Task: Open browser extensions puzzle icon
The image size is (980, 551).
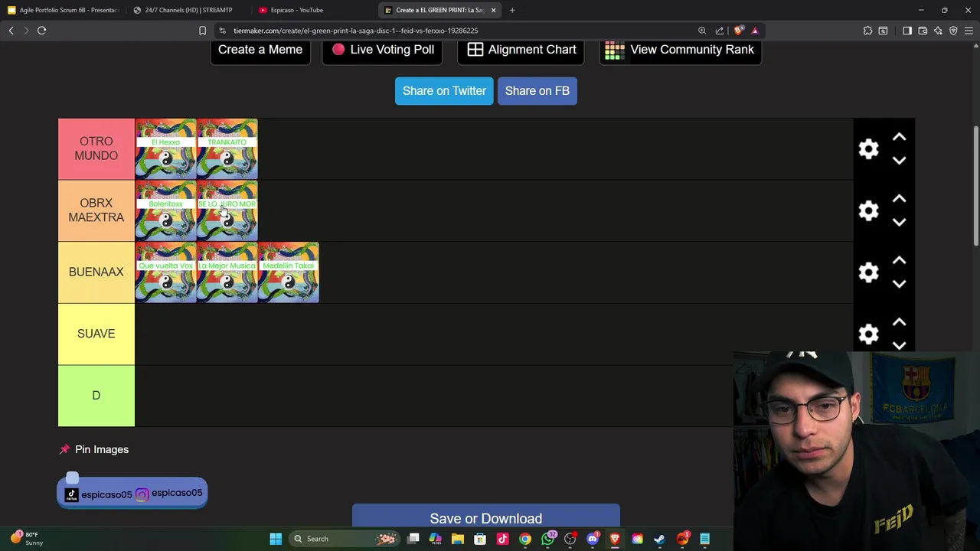Action: (x=867, y=31)
